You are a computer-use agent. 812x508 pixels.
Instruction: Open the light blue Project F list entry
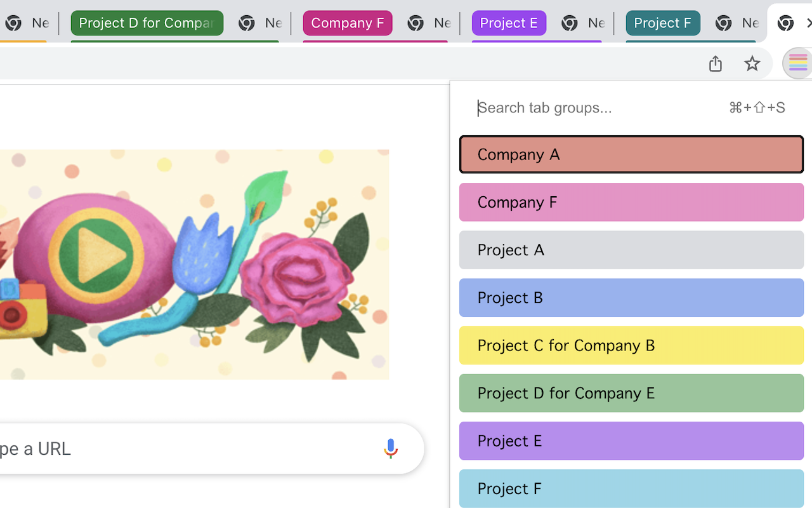tap(631, 488)
